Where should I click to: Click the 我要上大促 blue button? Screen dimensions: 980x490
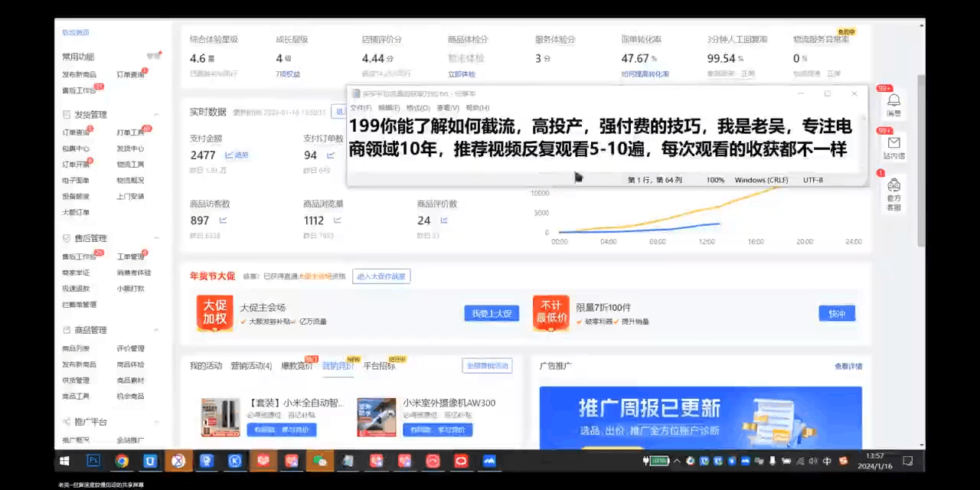(x=492, y=314)
